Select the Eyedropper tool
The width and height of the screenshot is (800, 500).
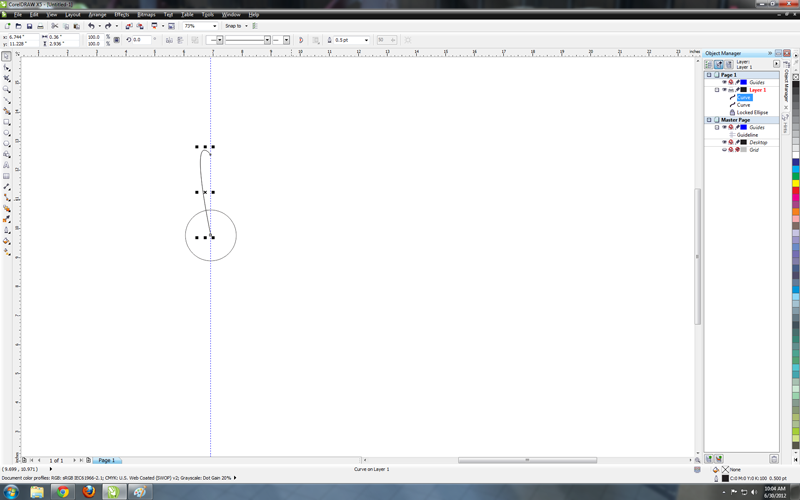click(x=6, y=219)
